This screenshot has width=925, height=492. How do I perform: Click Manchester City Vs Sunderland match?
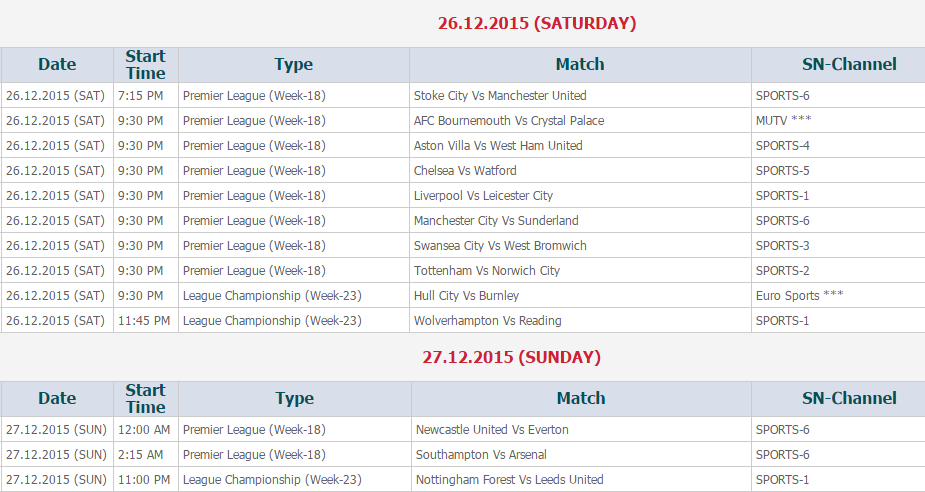click(x=496, y=221)
